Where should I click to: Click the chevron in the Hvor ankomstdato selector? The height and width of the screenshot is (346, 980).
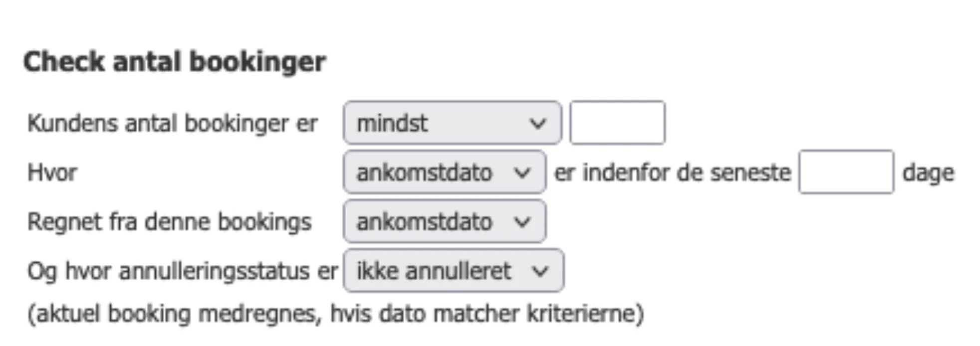coord(522,173)
